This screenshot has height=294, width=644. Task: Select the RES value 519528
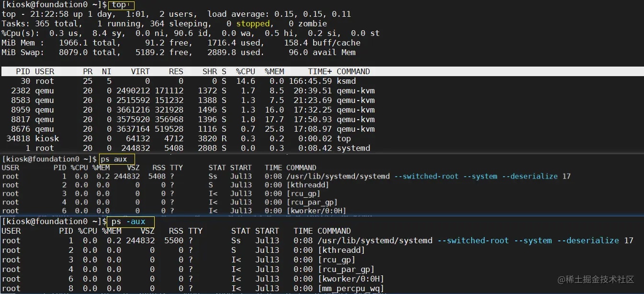click(x=169, y=129)
